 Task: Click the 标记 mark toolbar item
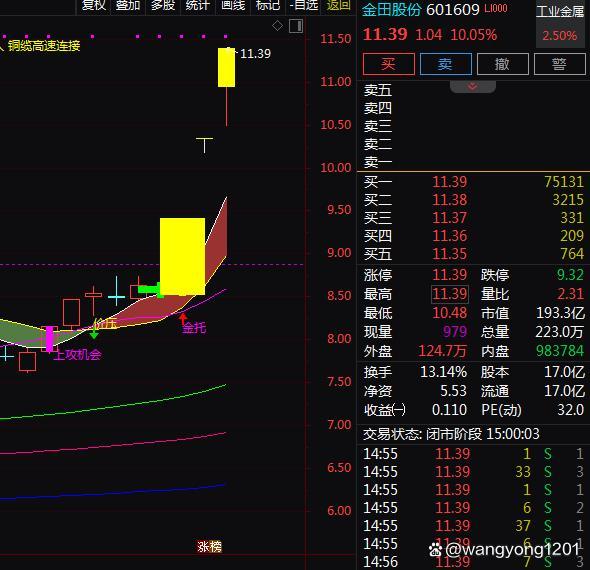pyautogui.click(x=268, y=5)
